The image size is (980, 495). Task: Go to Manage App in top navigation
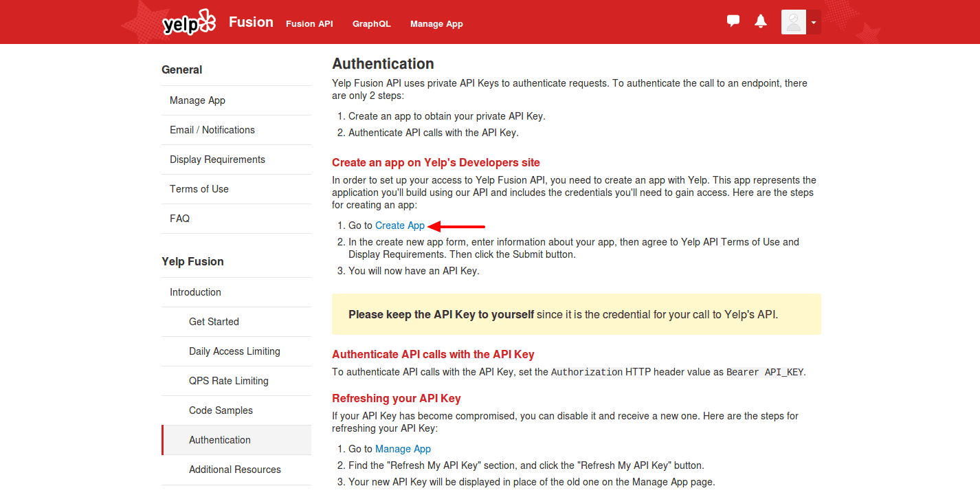point(436,23)
